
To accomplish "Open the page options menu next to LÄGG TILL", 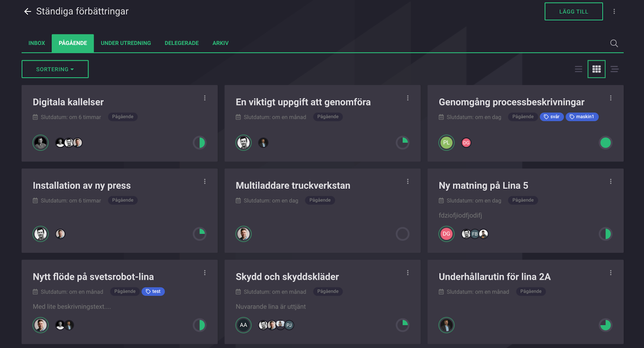I will (614, 12).
